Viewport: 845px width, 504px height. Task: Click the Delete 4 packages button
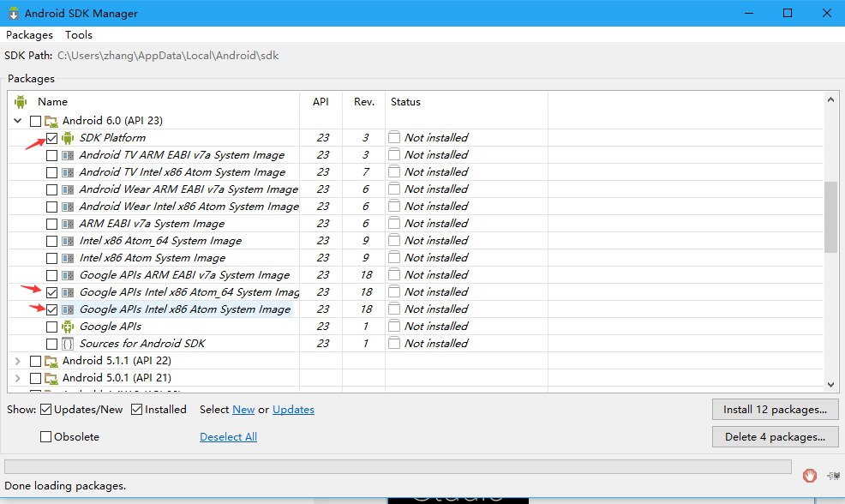tap(775, 437)
